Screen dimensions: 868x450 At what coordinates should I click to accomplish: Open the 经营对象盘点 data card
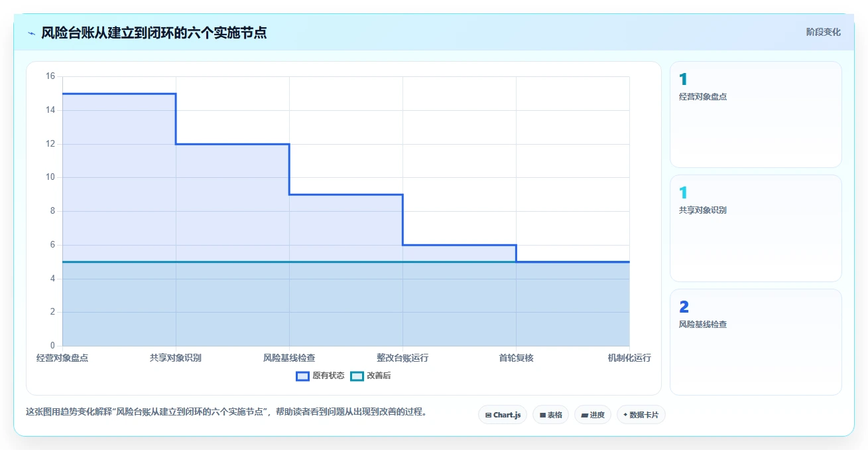coord(755,114)
